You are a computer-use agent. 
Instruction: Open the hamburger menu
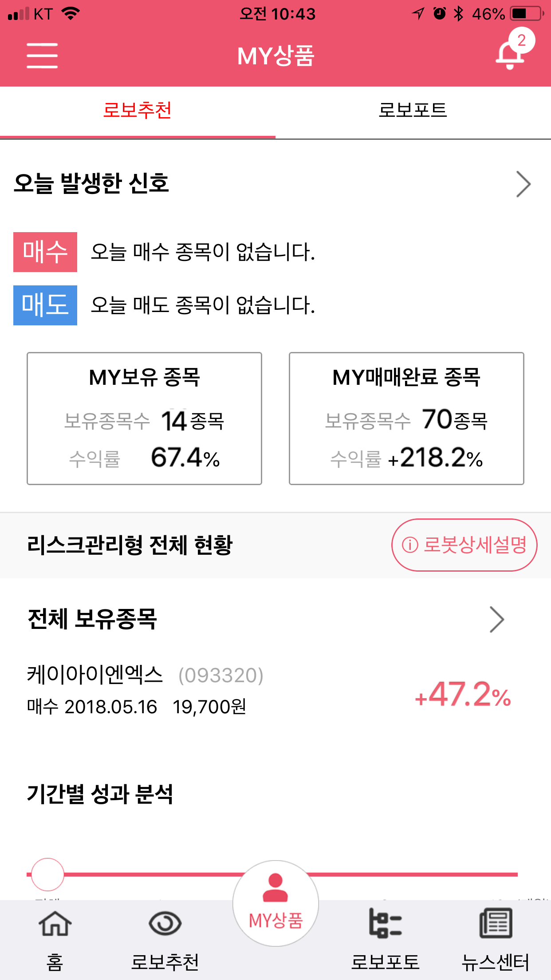tap(42, 55)
